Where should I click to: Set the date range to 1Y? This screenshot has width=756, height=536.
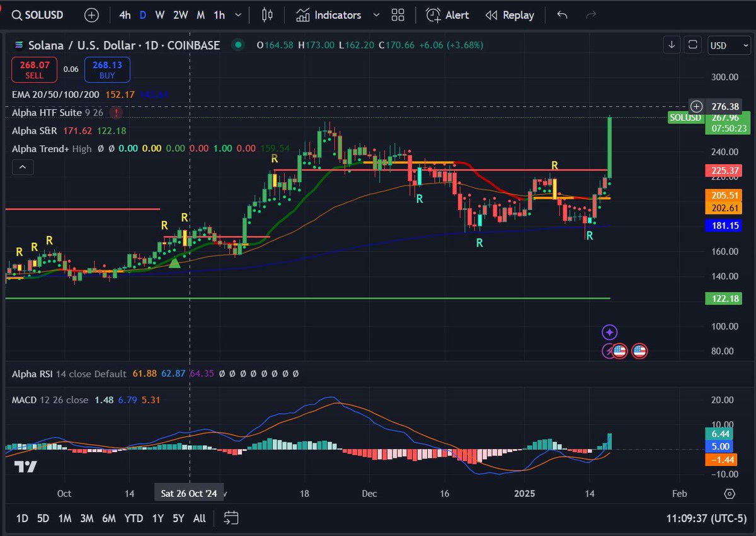tap(157, 518)
